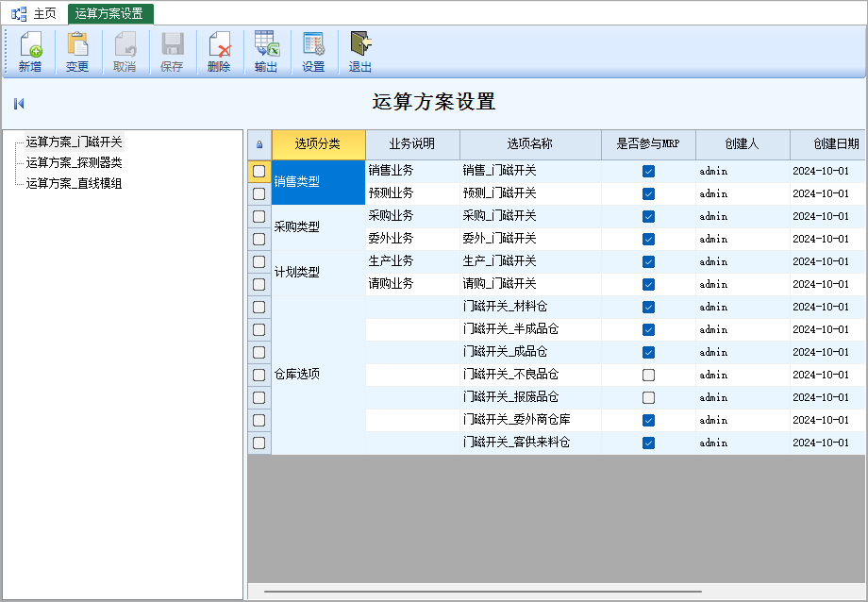Screen dimensions: 868x602
Task: Select the 运算方案设置 tab
Action: pos(109,14)
